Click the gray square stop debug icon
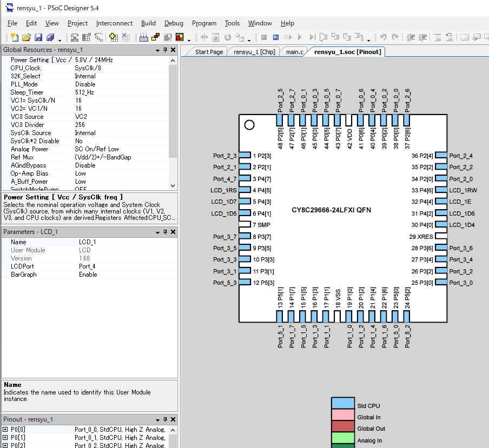Image resolution: width=489 pixels, height=448 pixels. 264,37
